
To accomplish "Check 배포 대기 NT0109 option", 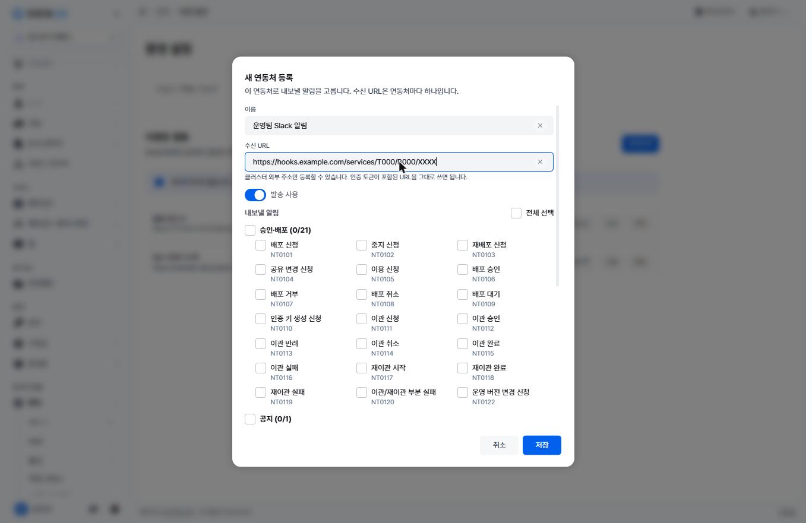I will (463, 294).
